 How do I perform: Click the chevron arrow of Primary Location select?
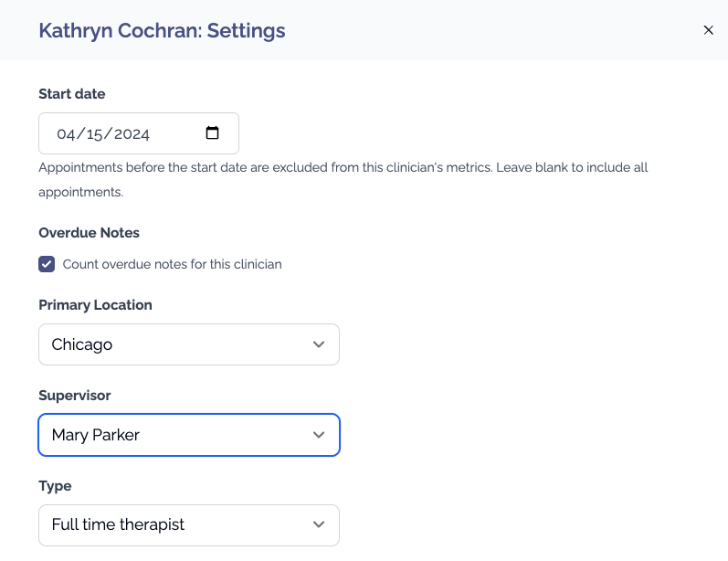point(319,344)
